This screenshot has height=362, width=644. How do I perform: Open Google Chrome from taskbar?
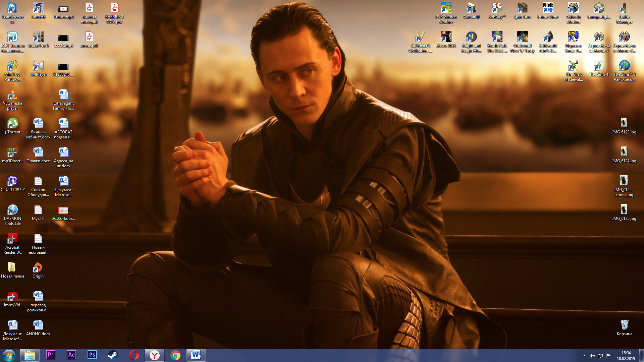(x=175, y=355)
